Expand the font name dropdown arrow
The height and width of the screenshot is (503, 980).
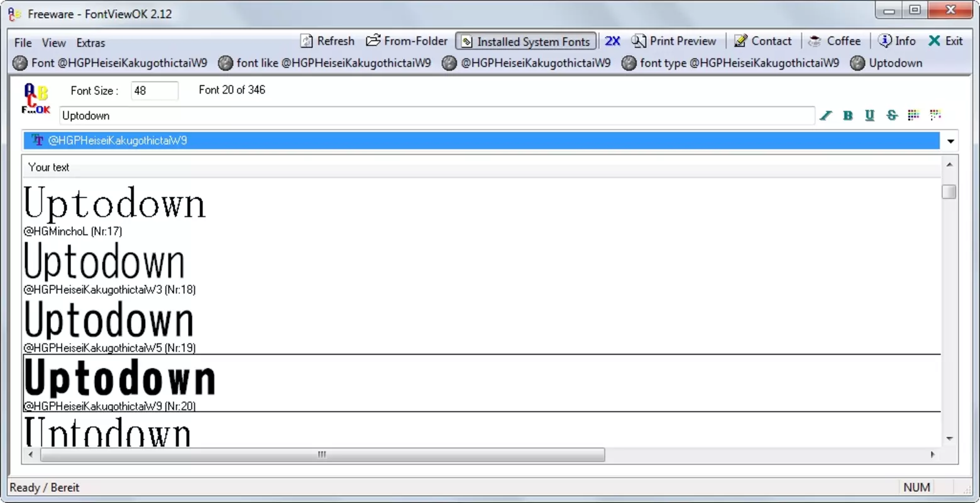pos(950,141)
